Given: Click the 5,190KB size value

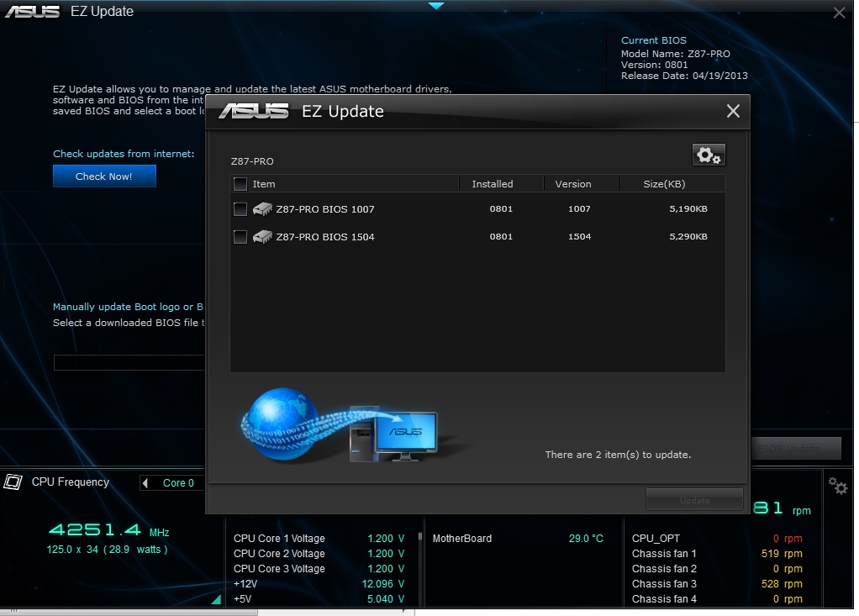Looking at the screenshot, I should 688,208.
